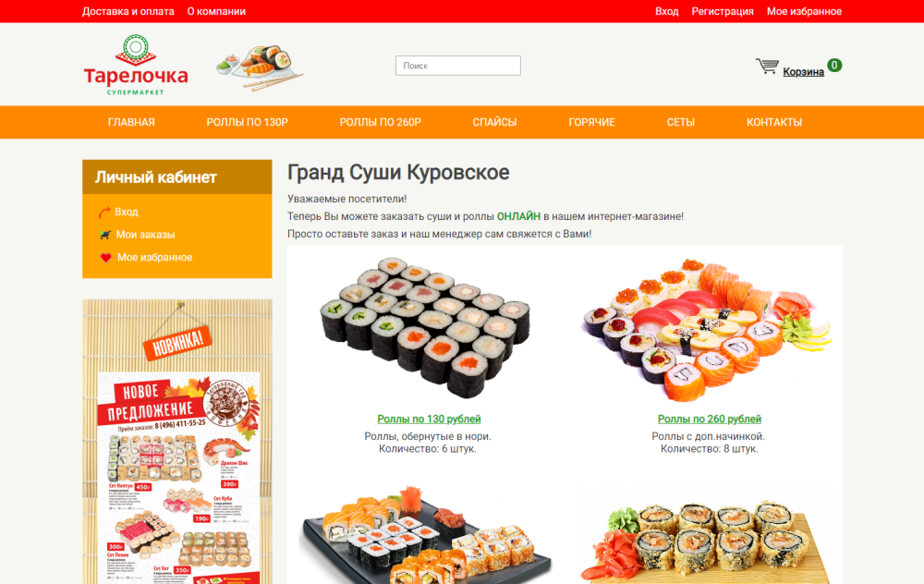This screenshot has width=924, height=584.
Task: Open the Доставка и оплата page
Action: click(x=128, y=11)
